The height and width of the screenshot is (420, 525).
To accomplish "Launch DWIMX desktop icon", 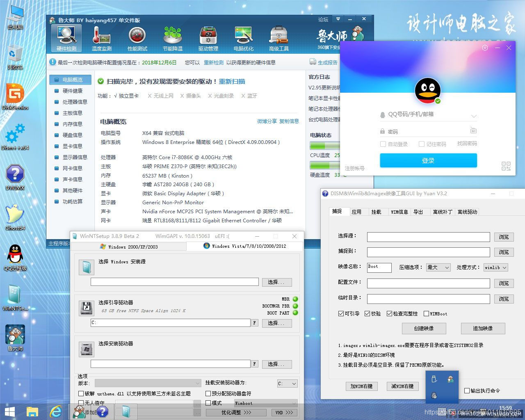I will 15,177.
